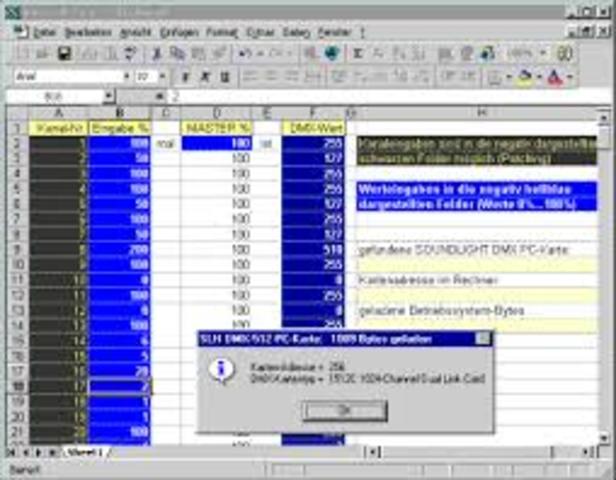
Task: Select the 'DMX-Wert' header cell
Action: tap(313, 128)
